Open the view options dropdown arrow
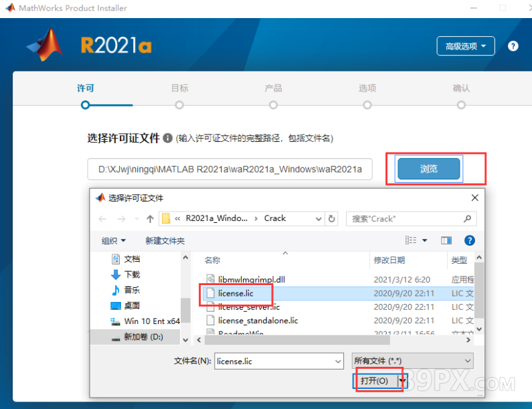Image resolution: width=532 pixels, height=409 pixels. pyautogui.click(x=424, y=240)
